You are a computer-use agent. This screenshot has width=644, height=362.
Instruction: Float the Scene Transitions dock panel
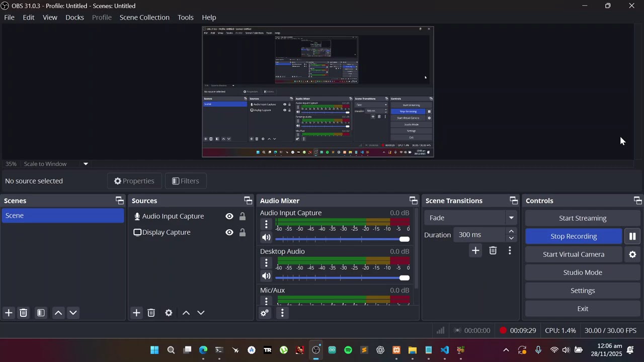coord(514,201)
